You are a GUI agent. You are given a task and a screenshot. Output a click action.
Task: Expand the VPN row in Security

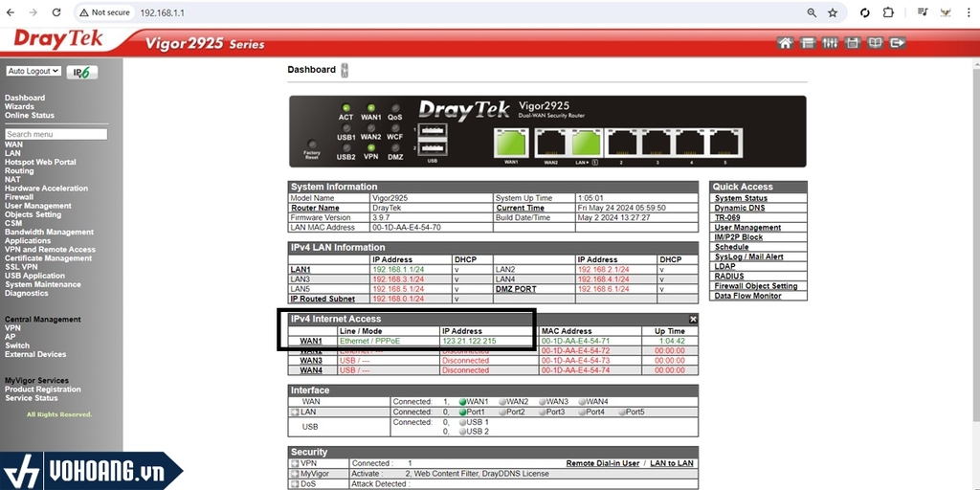click(x=295, y=464)
